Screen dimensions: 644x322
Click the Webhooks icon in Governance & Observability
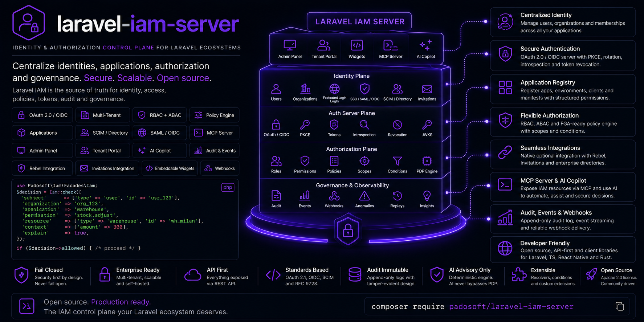334,196
